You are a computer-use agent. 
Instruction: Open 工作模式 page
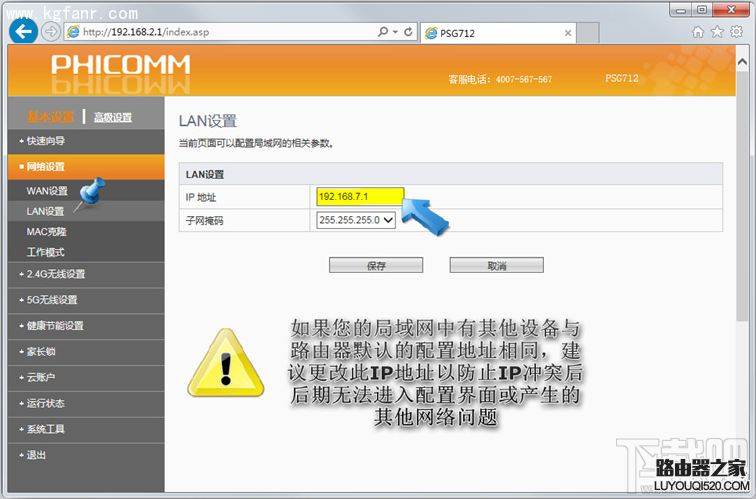click(45, 252)
